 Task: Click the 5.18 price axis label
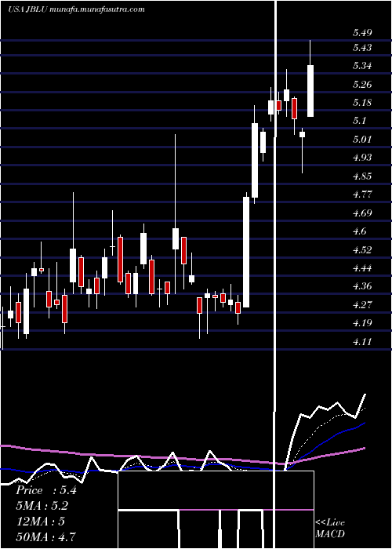point(362,103)
